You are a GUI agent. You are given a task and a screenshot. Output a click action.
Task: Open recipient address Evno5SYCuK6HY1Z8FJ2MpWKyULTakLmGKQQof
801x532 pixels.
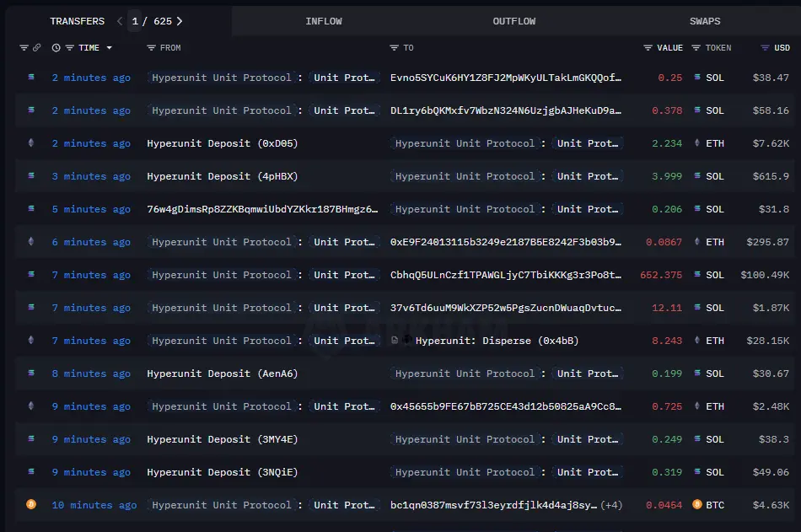[x=506, y=78]
